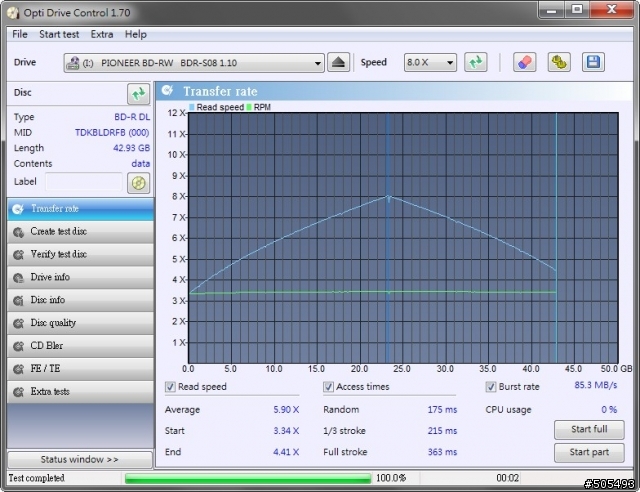The height and width of the screenshot is (492, 640).
Task: Click the CD Bler sidebar icon
Action: [18, 346]
